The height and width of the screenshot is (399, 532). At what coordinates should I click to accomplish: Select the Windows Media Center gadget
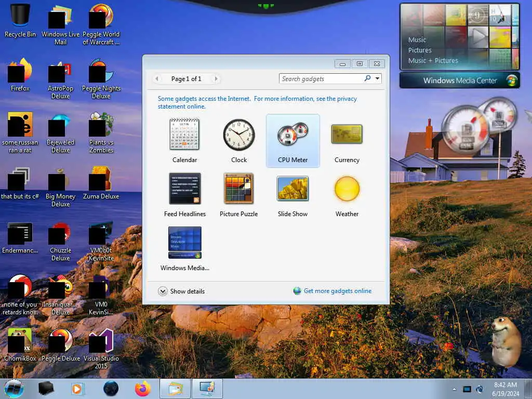(x=184, y=249)
